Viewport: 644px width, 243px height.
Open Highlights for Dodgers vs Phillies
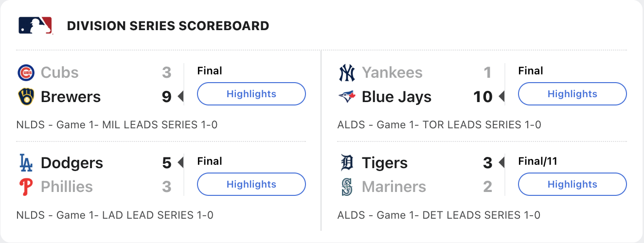pos(251,184)
